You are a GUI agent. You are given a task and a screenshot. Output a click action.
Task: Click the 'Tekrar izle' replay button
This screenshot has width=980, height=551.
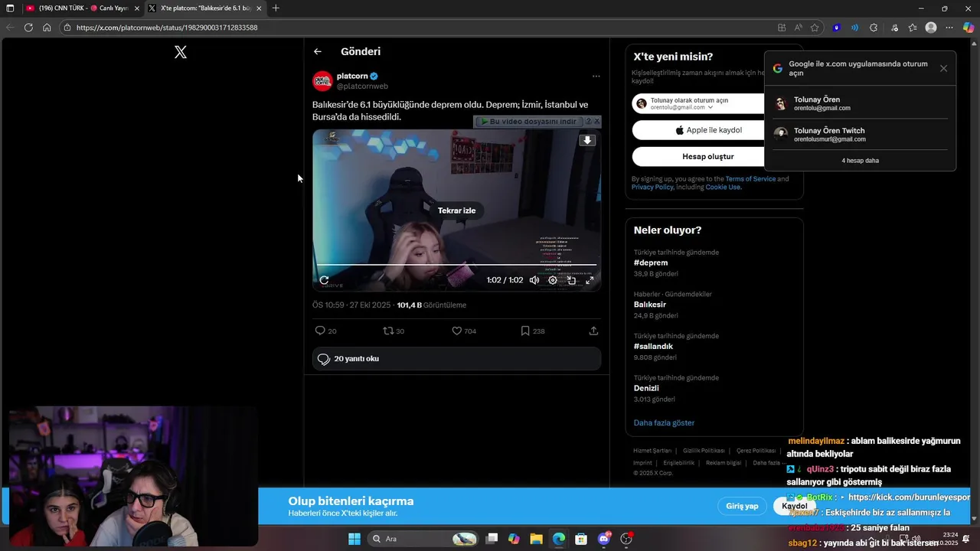point(456,210)
